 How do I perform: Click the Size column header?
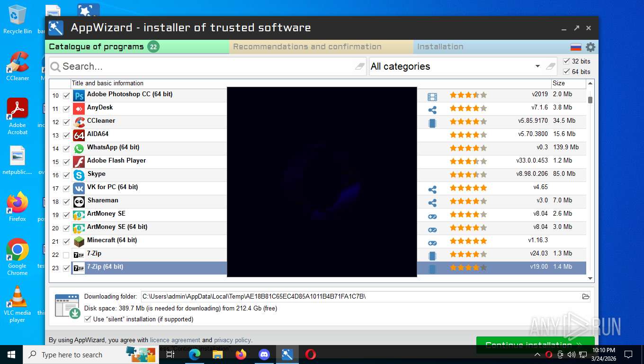569,83
